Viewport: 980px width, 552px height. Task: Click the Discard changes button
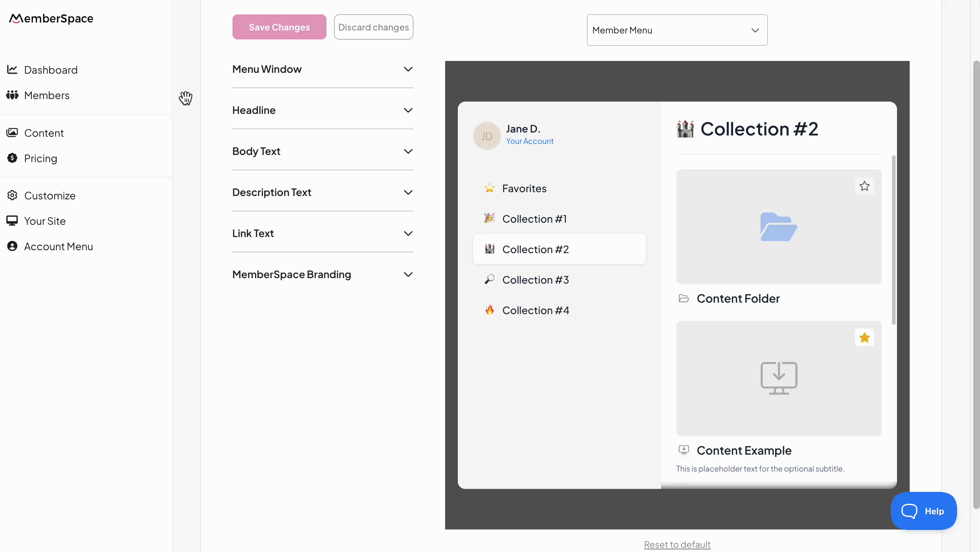pyautogui.click(x=374, y=27)
